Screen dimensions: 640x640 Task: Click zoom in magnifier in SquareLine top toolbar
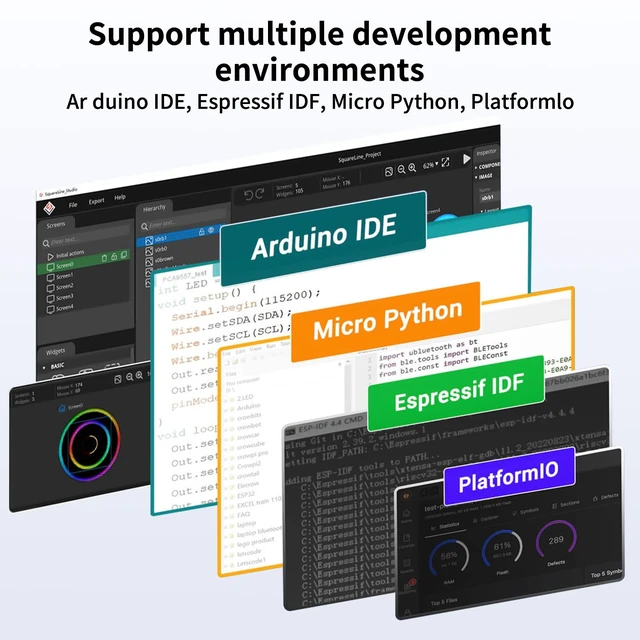point(412,168)
